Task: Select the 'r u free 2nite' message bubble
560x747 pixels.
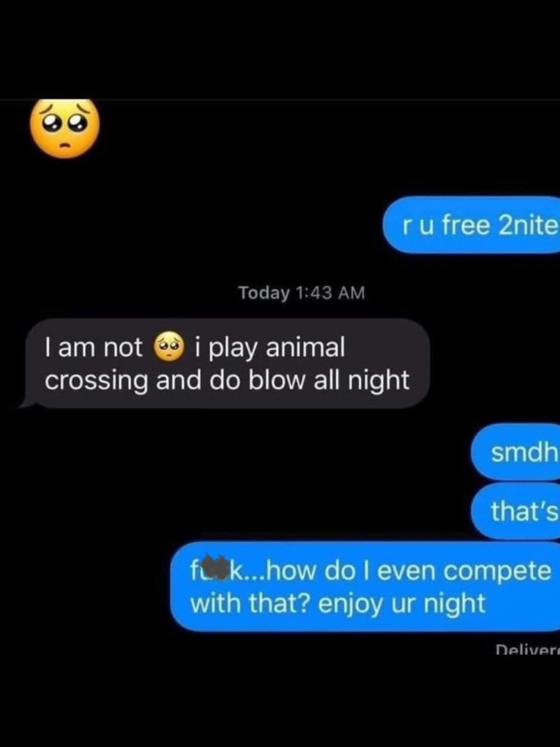Action: [x=471, y=225]
